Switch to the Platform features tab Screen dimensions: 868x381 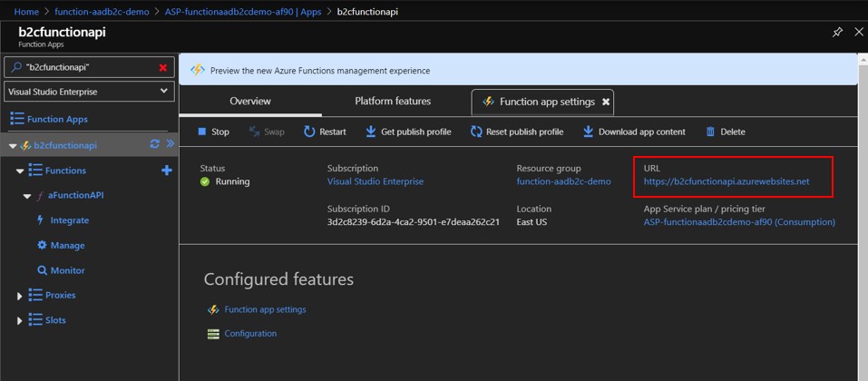pos(393,101)
